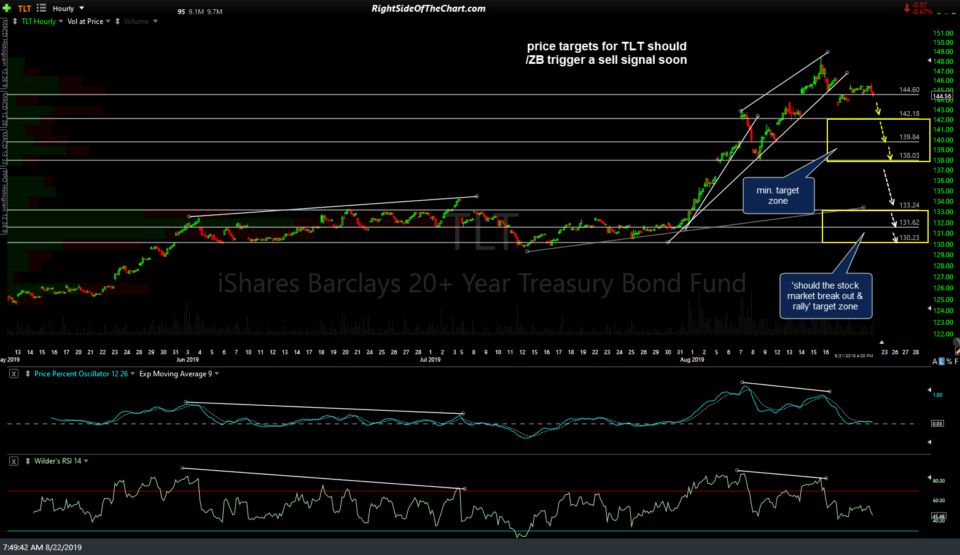Viewport: 960px width, 555px height.
Task: Click the Jul 2019 label on time axis
Action: 430,360
